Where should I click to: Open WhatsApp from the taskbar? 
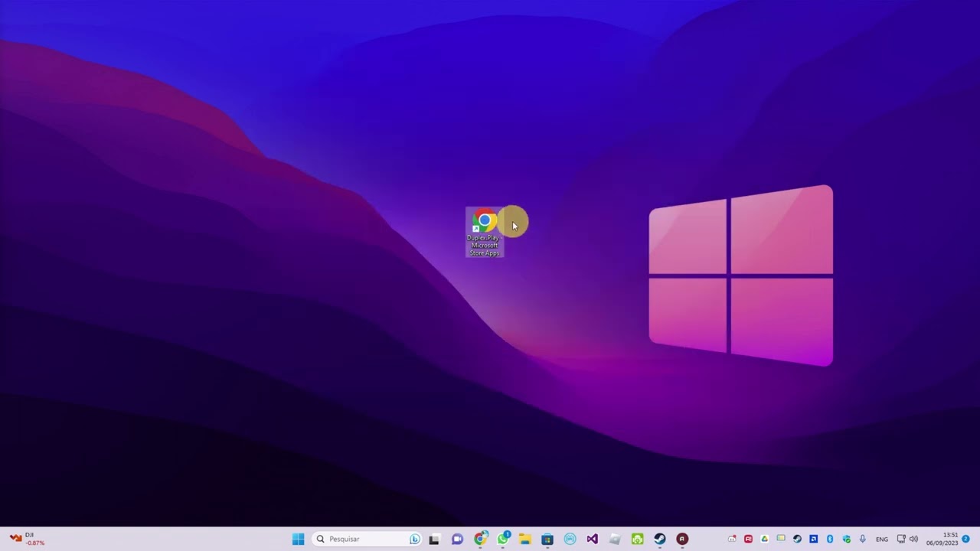pos(502,540)
